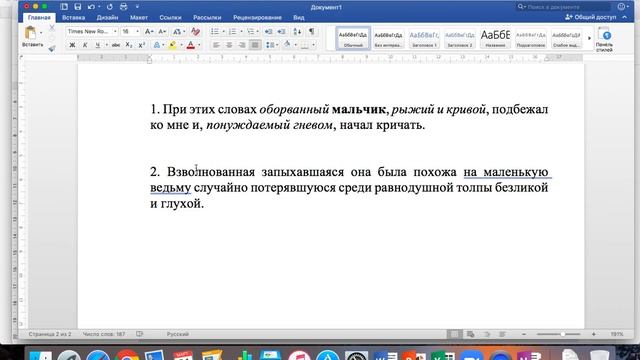Toggle Superscript formatting
This screenshot has width=640, height=360.
(141, 45)
